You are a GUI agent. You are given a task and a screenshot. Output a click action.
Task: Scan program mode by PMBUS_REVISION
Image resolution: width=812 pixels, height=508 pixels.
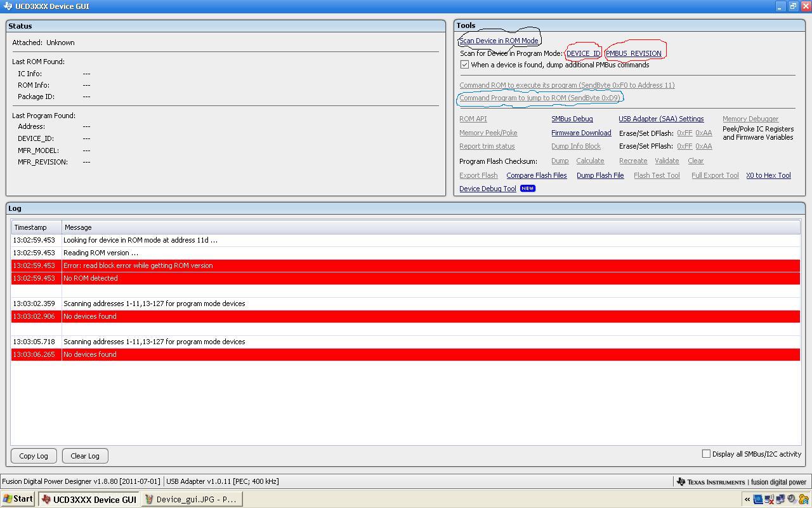point(633,53)
